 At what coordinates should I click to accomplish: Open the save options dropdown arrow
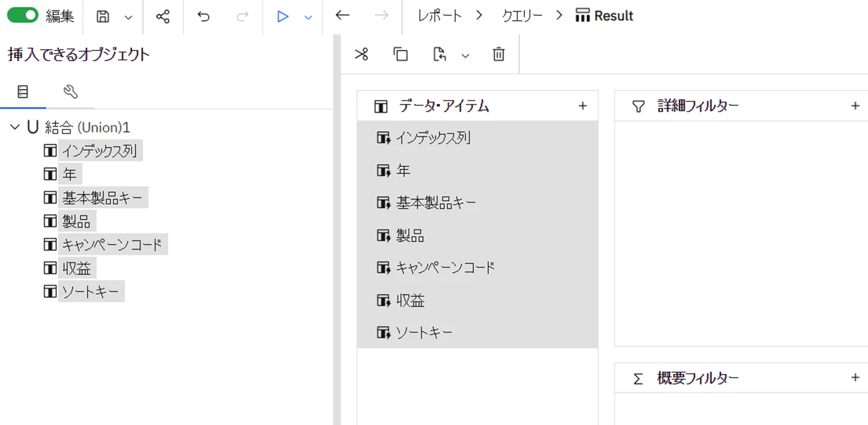click(x=129, y=18)
